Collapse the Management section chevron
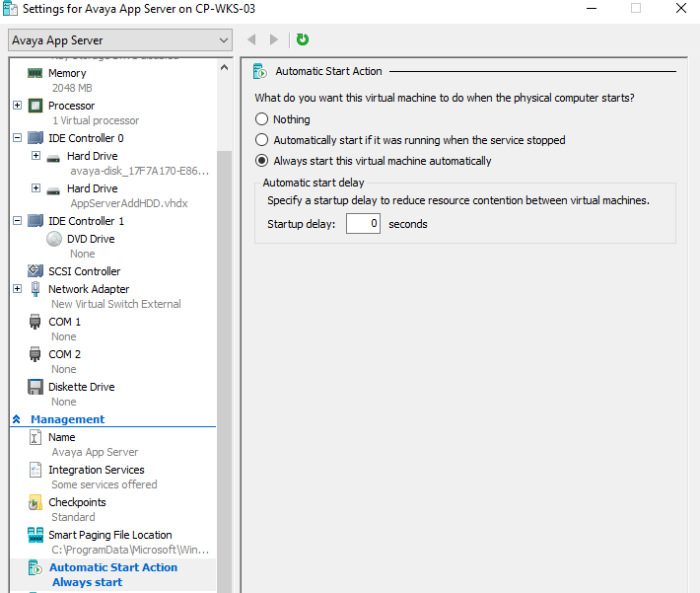Viewport: 700px width, 593px height. click(x=17, y=419)
